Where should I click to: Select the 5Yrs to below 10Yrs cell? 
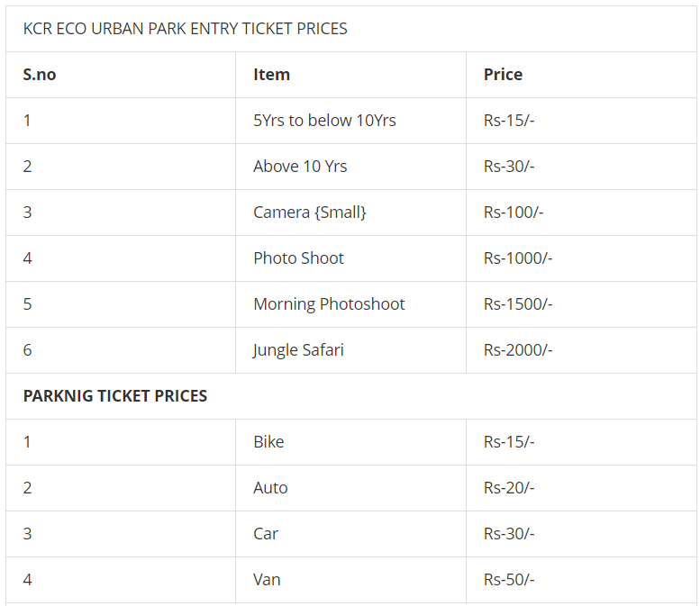click(x=324, y=121)
